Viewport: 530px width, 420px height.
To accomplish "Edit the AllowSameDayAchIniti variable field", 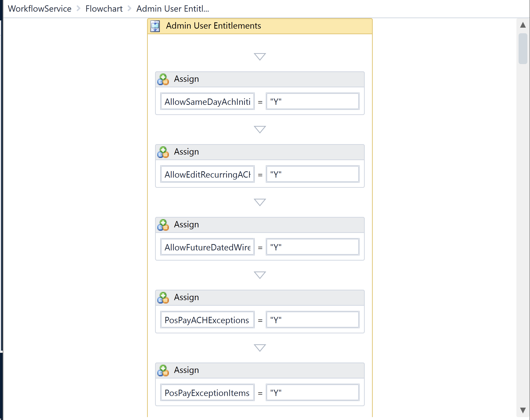I will pos(207,101).
